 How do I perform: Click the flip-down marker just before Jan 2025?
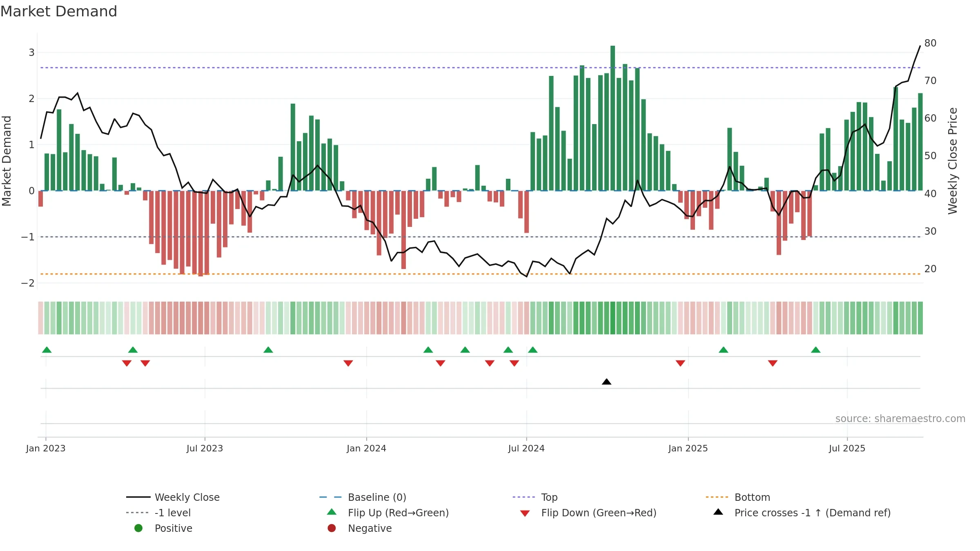pyautogui.click(x=680, y=363)
